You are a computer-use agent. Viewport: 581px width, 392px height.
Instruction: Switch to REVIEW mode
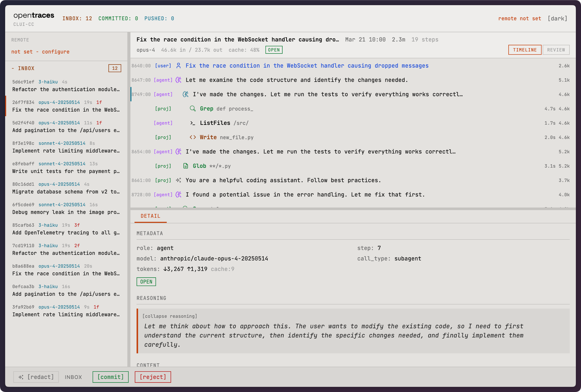556,50
